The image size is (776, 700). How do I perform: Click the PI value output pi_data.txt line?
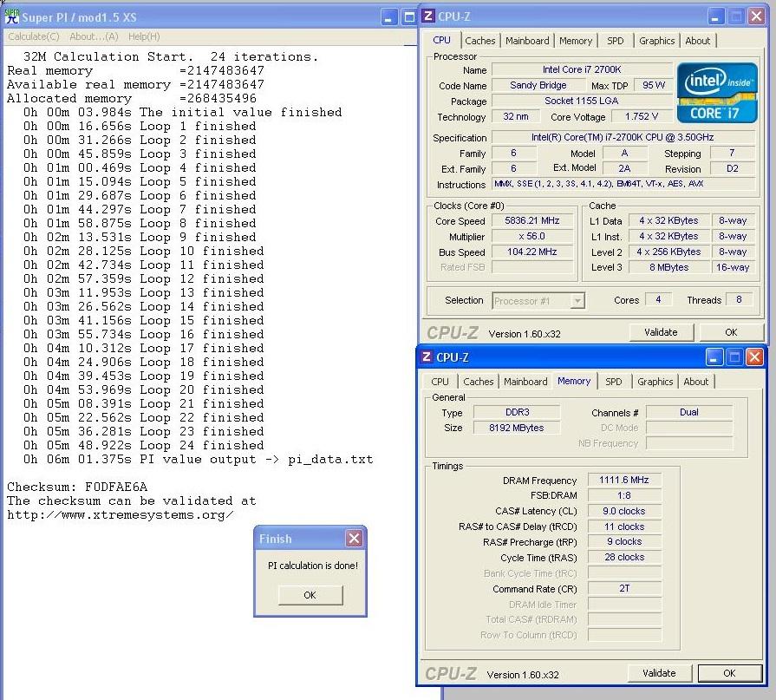coord(198,460)
